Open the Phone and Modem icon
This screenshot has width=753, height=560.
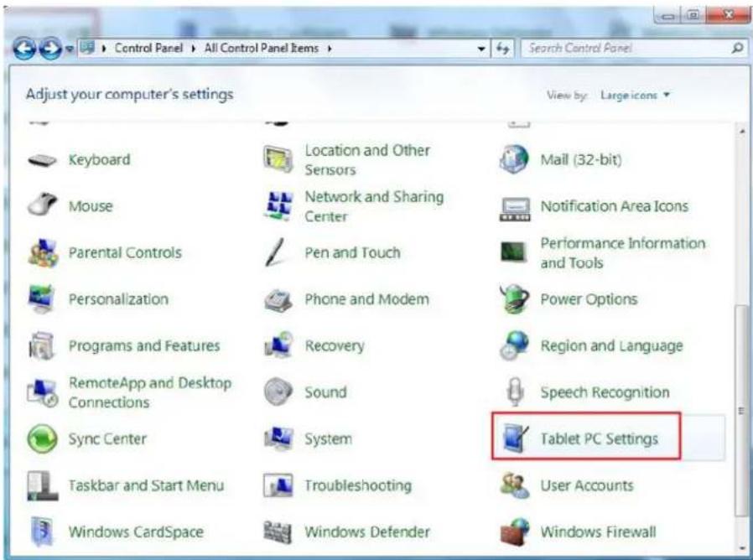278,300
